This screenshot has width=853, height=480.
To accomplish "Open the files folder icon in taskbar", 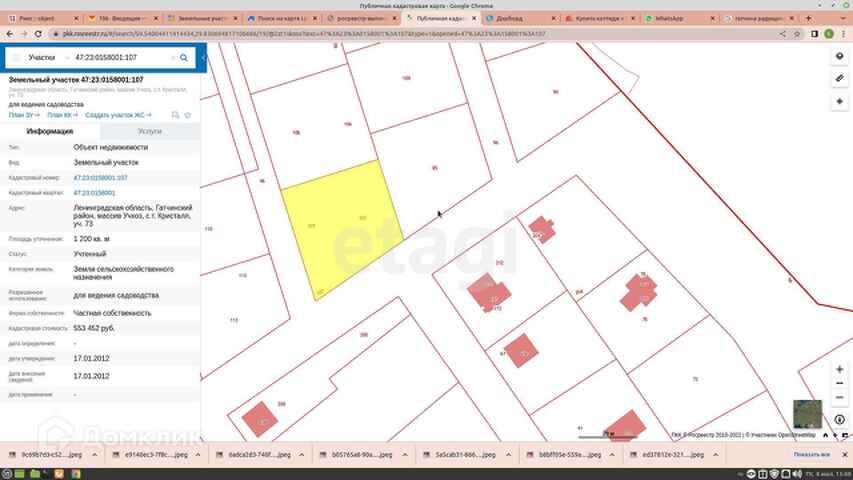I will [x=35, y=474].
